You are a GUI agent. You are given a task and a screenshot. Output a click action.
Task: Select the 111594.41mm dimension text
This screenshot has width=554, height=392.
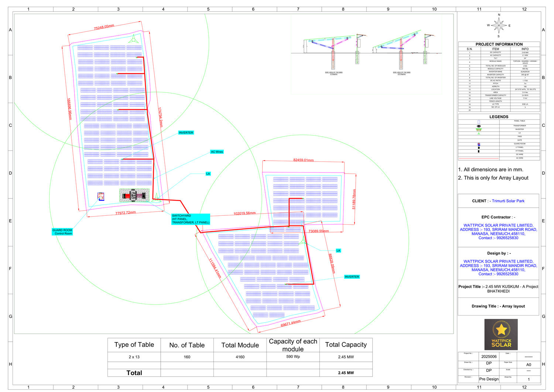(x=215, y=269)
